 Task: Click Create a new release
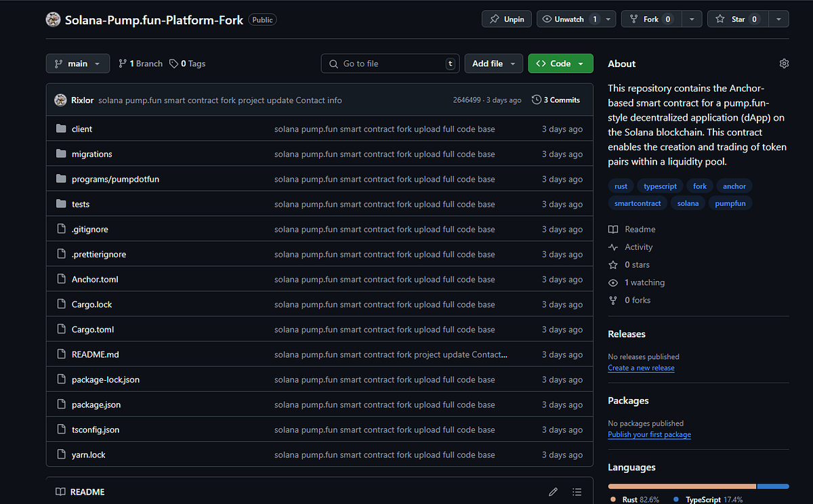pyautogui.click(x=641, y=368)
